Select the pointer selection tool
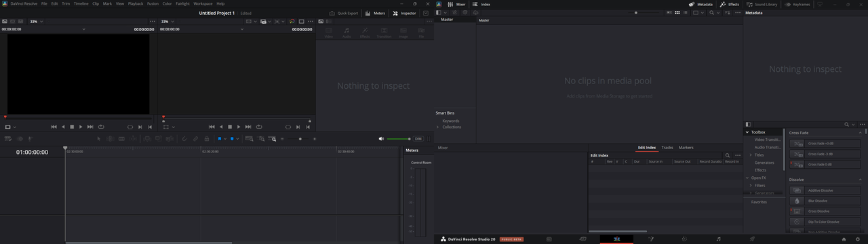Screen dimensions: 868x244 coord(99,139)
